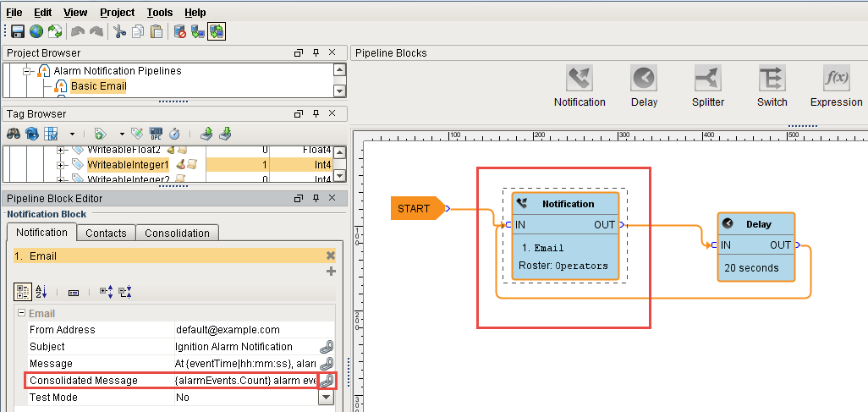Click the Cut scissors icon
The image size is (868, 412).
pyautogui.click(x=119, y=32)
